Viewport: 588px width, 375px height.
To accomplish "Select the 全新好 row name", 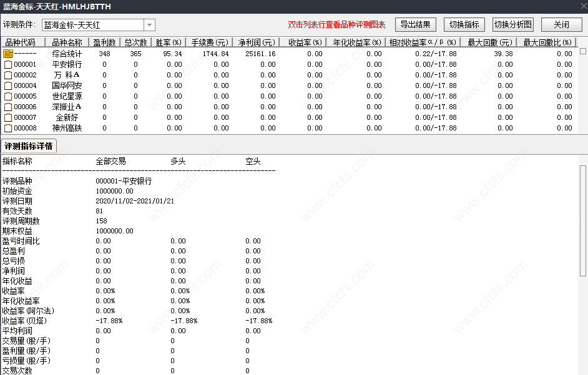I will point(67,117).
